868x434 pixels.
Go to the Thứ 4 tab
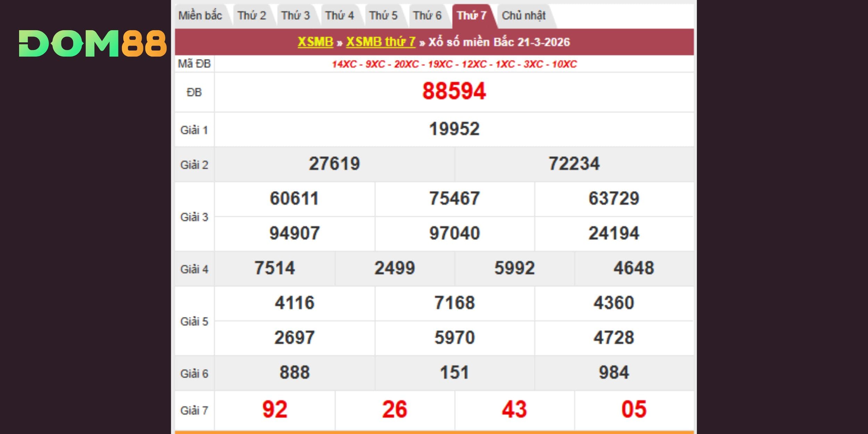(339, 16)
